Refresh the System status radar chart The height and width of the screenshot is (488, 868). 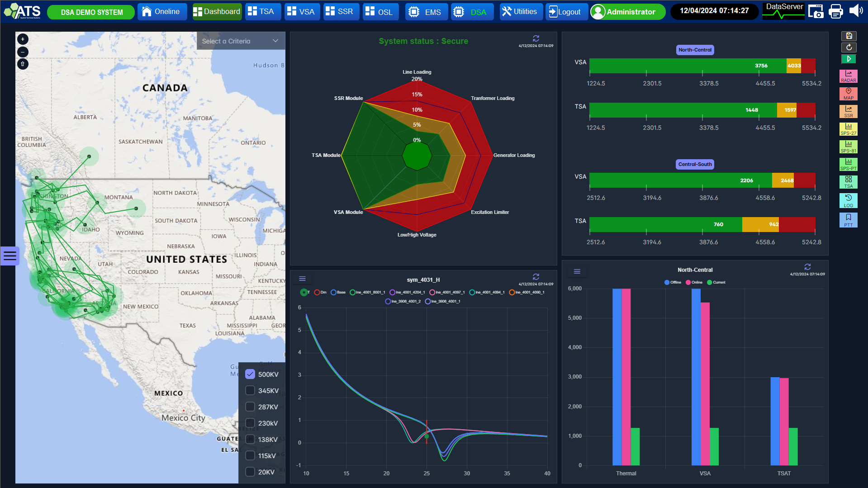[x=536, y=38]
